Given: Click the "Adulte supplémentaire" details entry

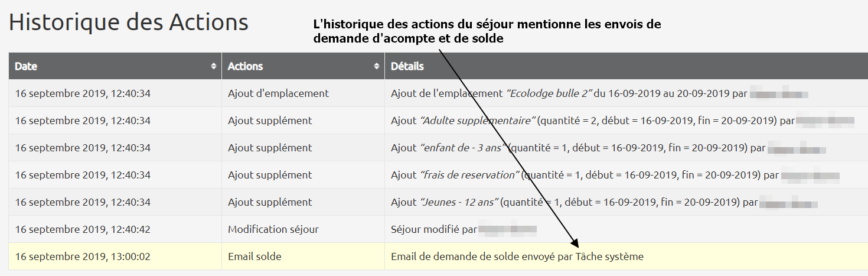Looking at the screenshot, I should point(477,121).
